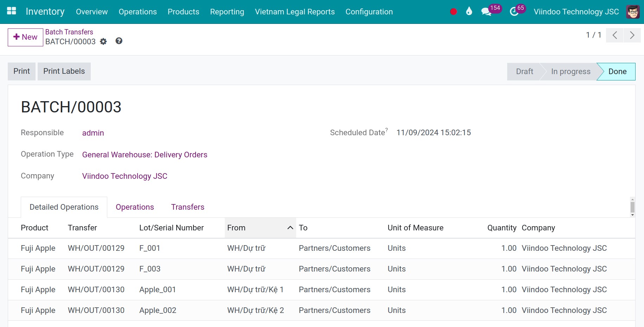Viewport: 644px width, 327px height.
Task: Click the In progress status stage
Action: pos(570,72)
